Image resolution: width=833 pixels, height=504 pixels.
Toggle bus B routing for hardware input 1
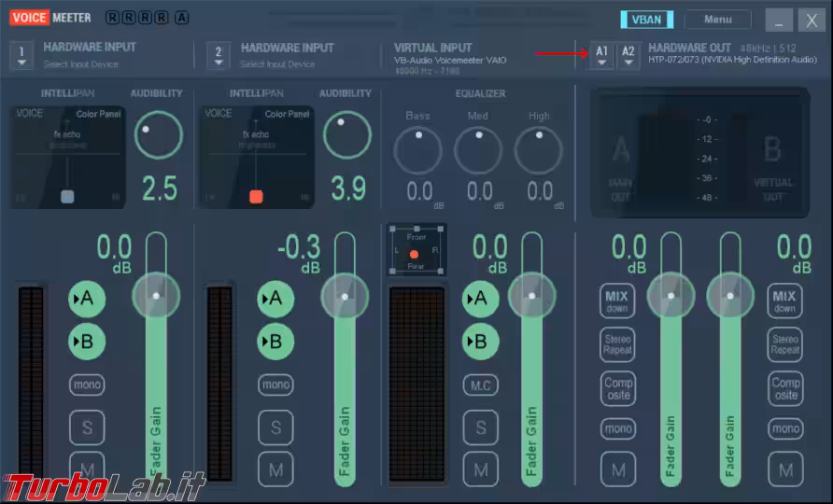[87, 342]
